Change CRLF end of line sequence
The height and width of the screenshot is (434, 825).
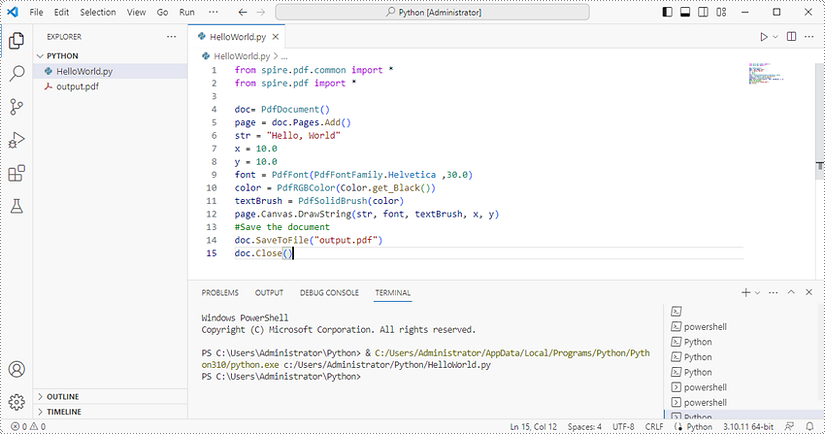(x=654, y=427)
